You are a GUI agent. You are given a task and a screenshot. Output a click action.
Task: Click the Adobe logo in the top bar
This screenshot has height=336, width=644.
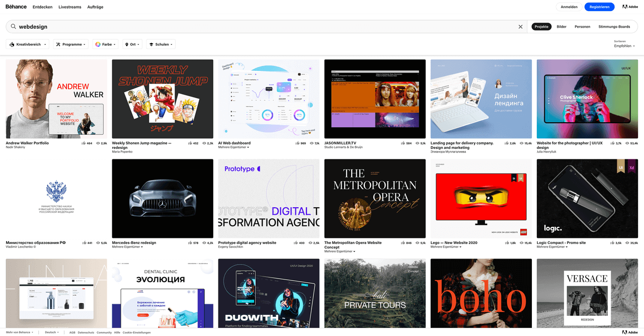pyautogui.click(x=629, y=7)
